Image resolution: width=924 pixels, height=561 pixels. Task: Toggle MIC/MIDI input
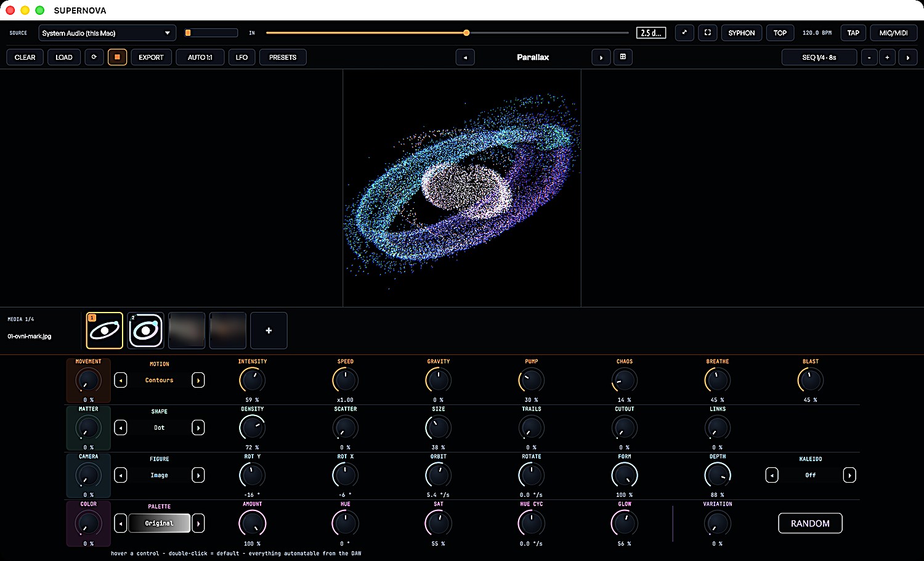tap(894, 33)
